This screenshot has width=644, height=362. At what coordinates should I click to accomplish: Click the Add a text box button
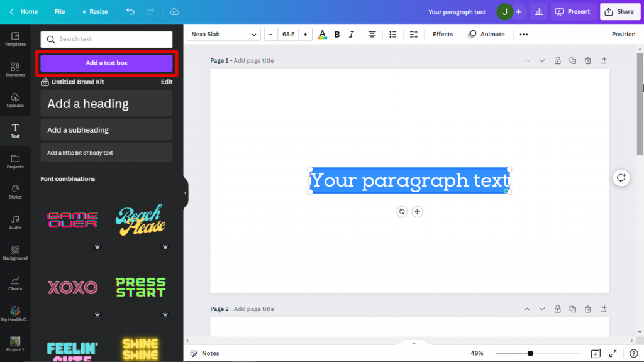click(106, 63)
